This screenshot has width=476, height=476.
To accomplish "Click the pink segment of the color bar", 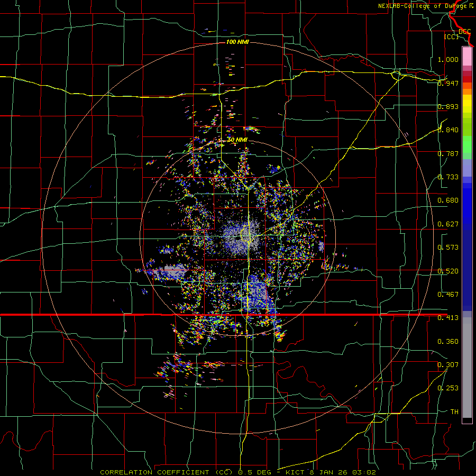I will coord(467,57).
